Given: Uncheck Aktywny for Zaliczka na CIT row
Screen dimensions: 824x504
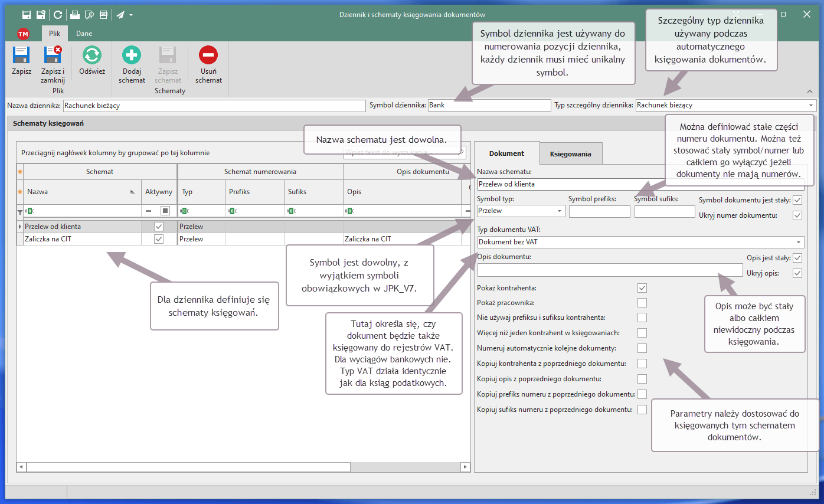Looking at the screenshot, I should tap(158, 239).
